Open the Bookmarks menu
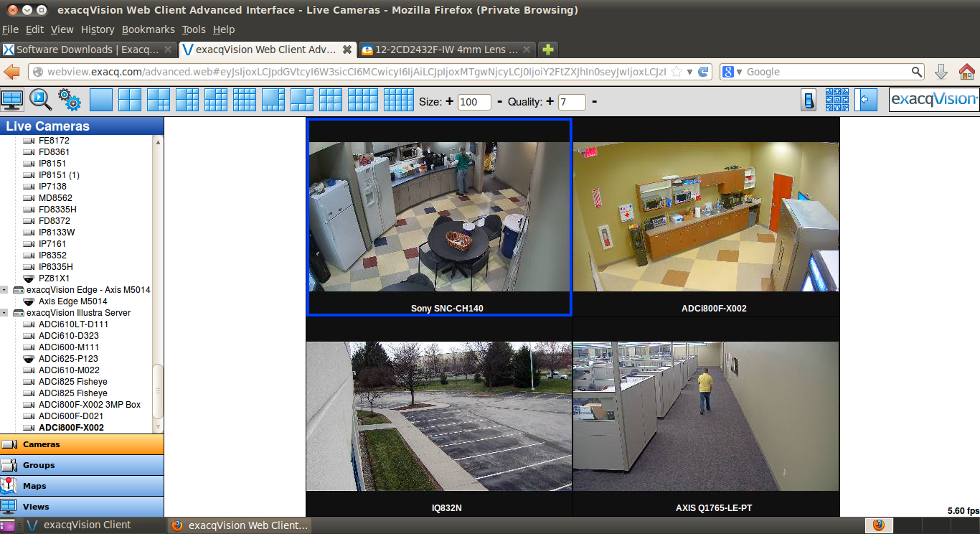Viewport: 980px width, 534px height. (x=148, y=29)
